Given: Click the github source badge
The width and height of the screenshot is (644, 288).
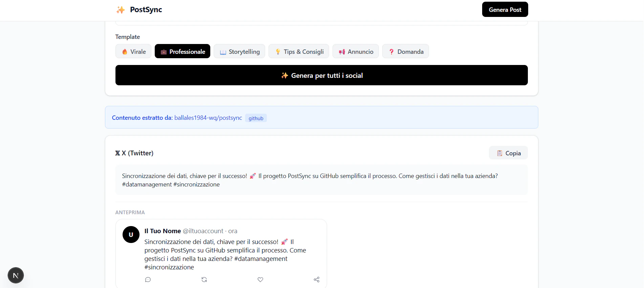Looking at the screenshot, I should point(256,118).
